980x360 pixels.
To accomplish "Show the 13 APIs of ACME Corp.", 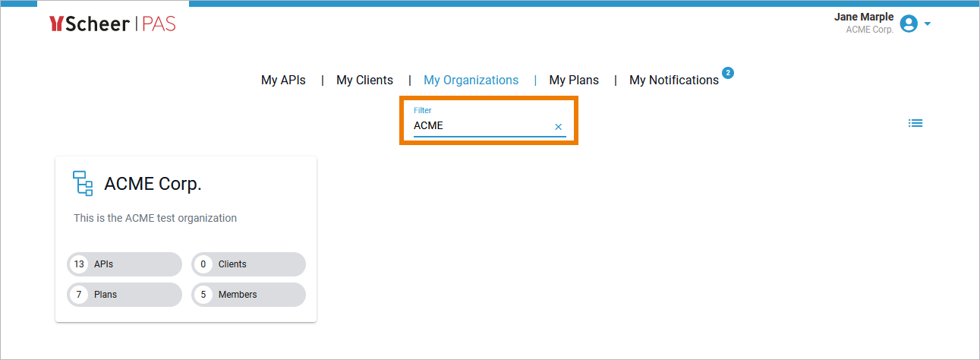I will 125,264.
